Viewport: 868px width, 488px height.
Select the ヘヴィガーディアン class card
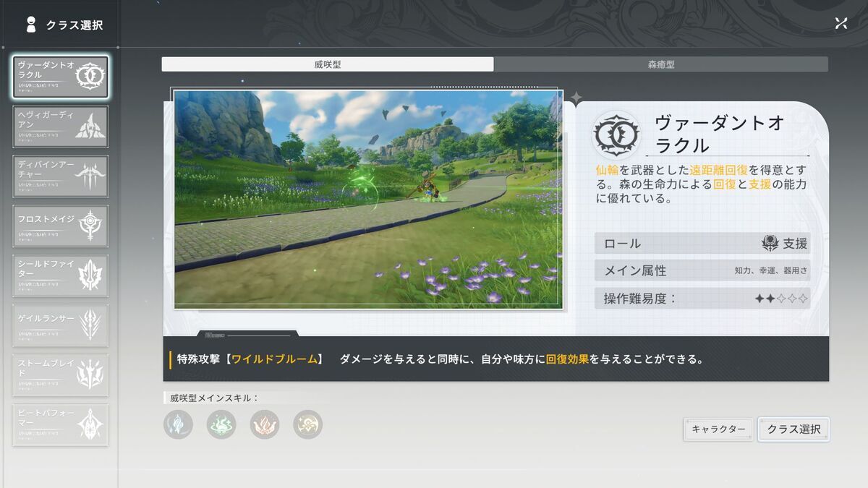(61, 127)
